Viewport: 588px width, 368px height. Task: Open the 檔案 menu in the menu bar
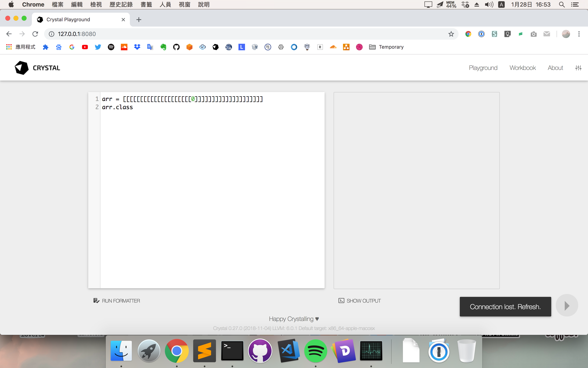pos(58,5)
